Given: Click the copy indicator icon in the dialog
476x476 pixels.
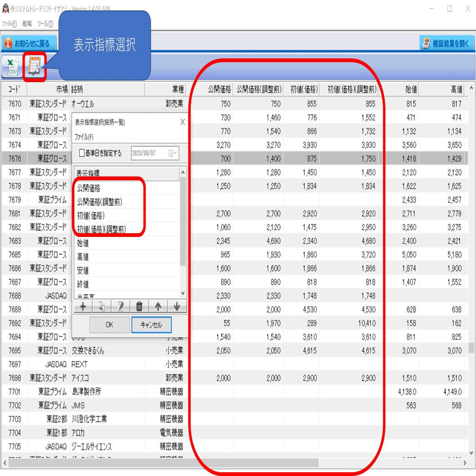Looking at the screenshot, I should click(x=101, y=306).
